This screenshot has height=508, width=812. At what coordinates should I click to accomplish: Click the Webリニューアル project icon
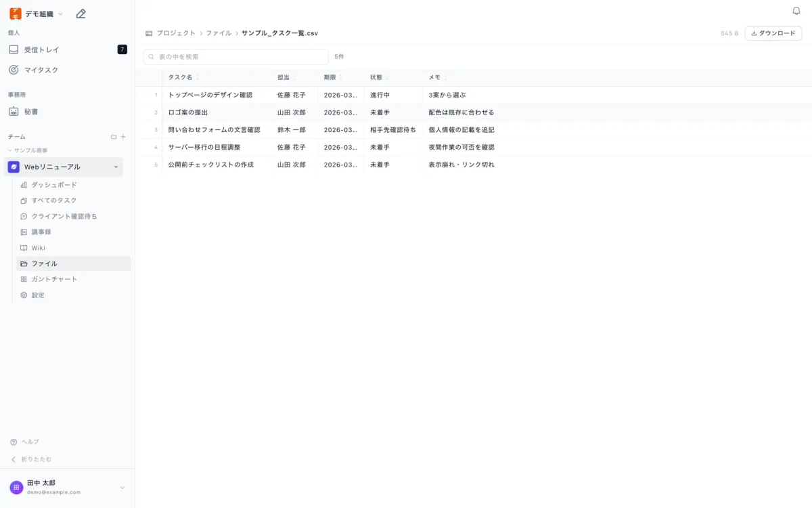point(14,167)
